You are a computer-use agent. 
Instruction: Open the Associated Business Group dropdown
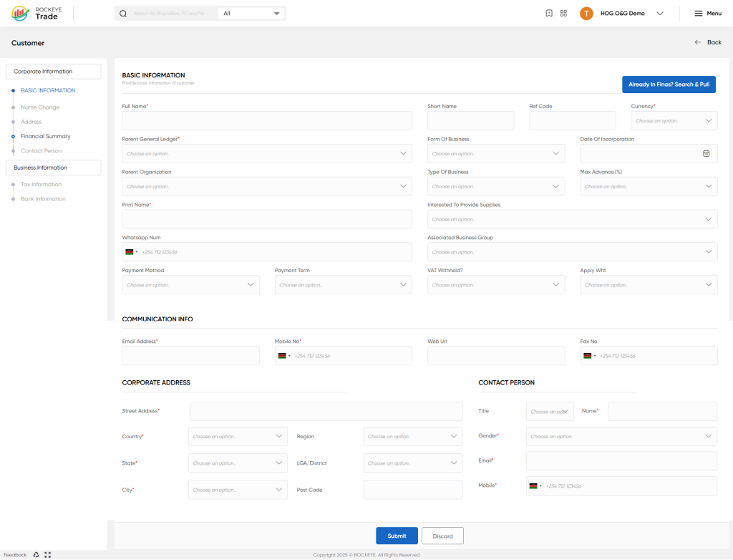point(572,251)
